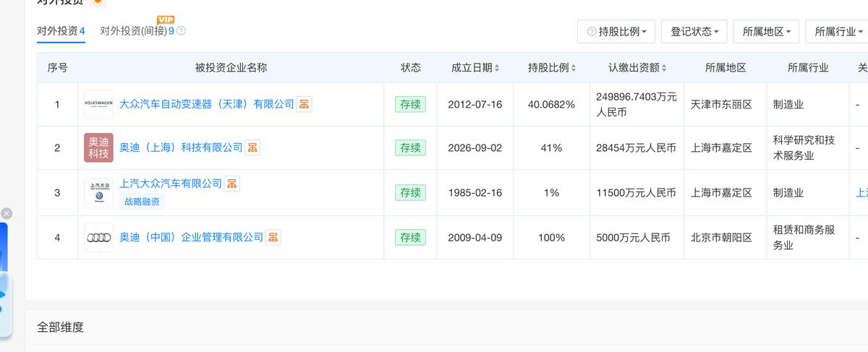Click the help icon next to 对外投资(间接)

182,31
